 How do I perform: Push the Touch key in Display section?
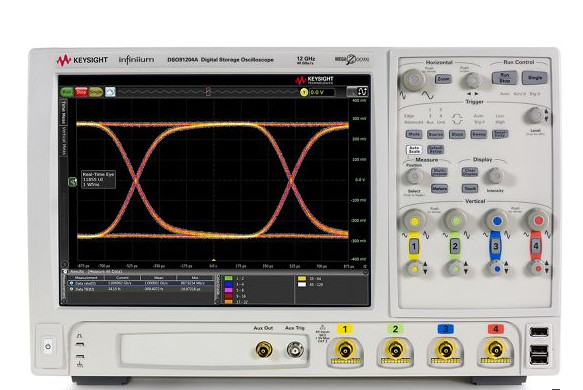[470, 189]
